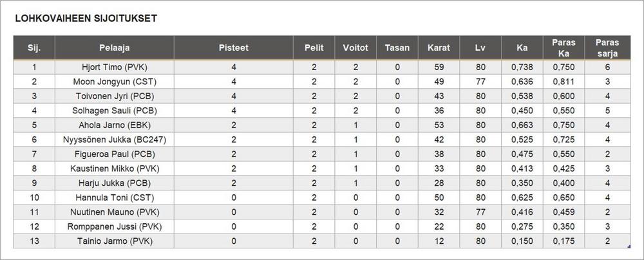The height and width of the screenshot is (260, 644).
Task: Select the Tasan column header
Action: (x=397, y=48)
